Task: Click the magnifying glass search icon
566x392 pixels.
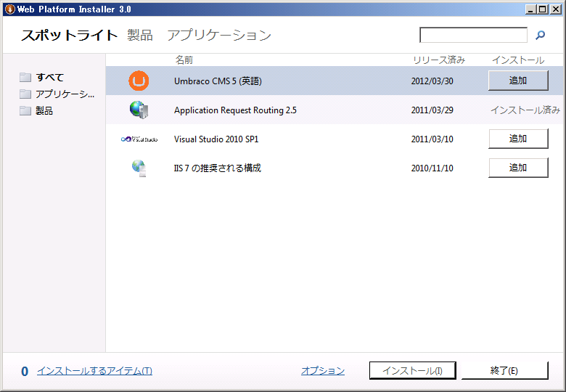Action: [540, 35]
